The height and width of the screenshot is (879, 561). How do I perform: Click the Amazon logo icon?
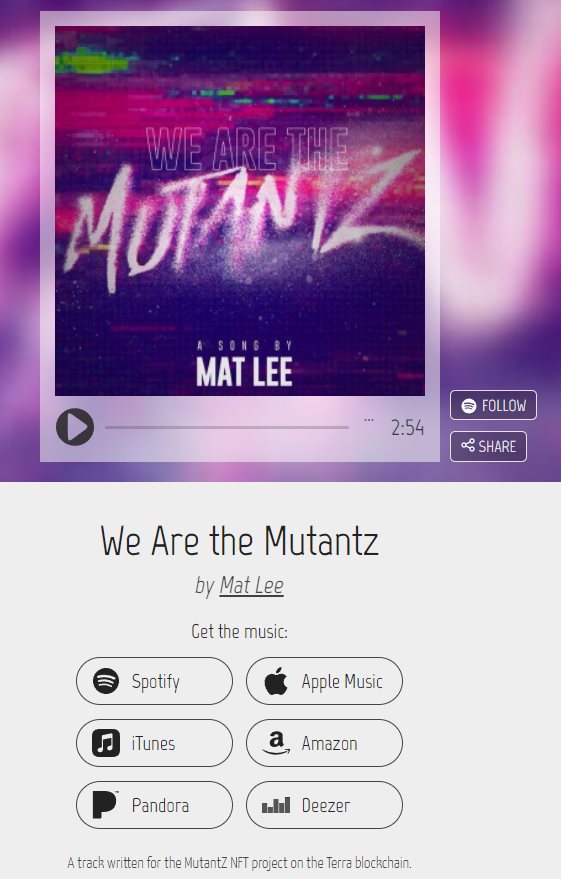[x=276, y=743]
